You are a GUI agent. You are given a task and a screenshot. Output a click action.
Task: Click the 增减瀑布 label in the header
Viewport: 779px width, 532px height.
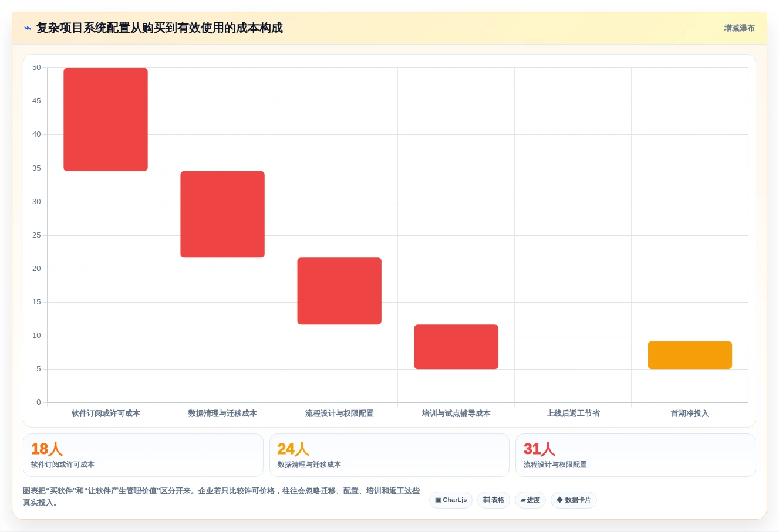(739, 28)
